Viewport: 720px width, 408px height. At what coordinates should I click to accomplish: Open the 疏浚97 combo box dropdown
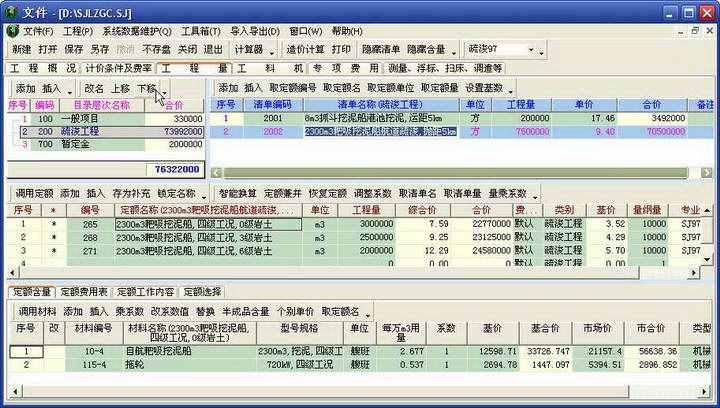(531, 49)
